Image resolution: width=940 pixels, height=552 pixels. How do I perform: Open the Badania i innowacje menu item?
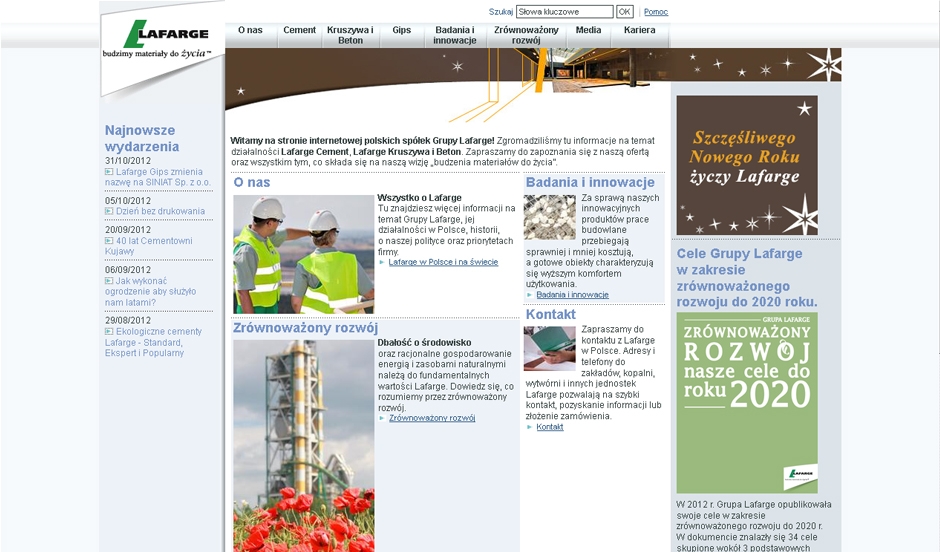(x=455, y=35)
